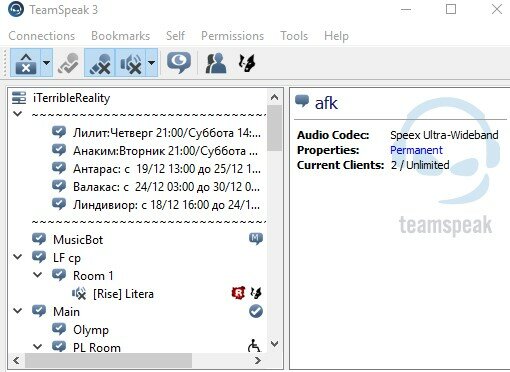The image size is (510, 372).
Task: Click the down arrow of the vertical scrollbar
Action: [x=274, y=344]
